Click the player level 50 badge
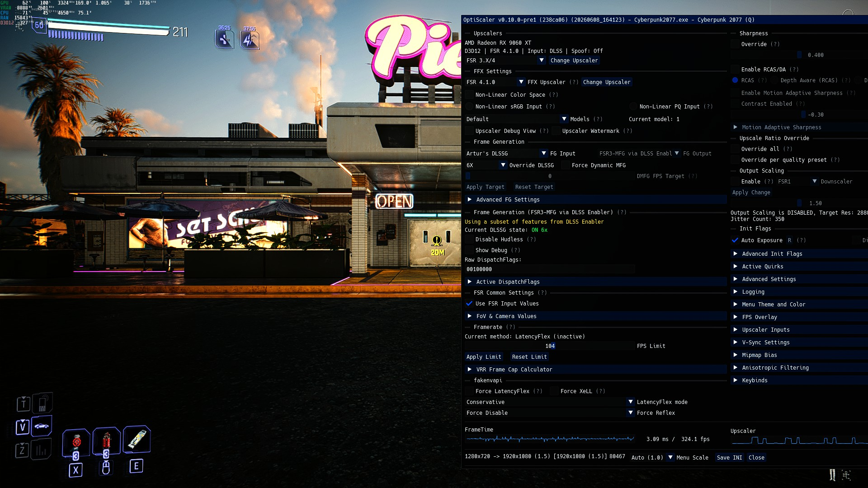 [39, 26]
